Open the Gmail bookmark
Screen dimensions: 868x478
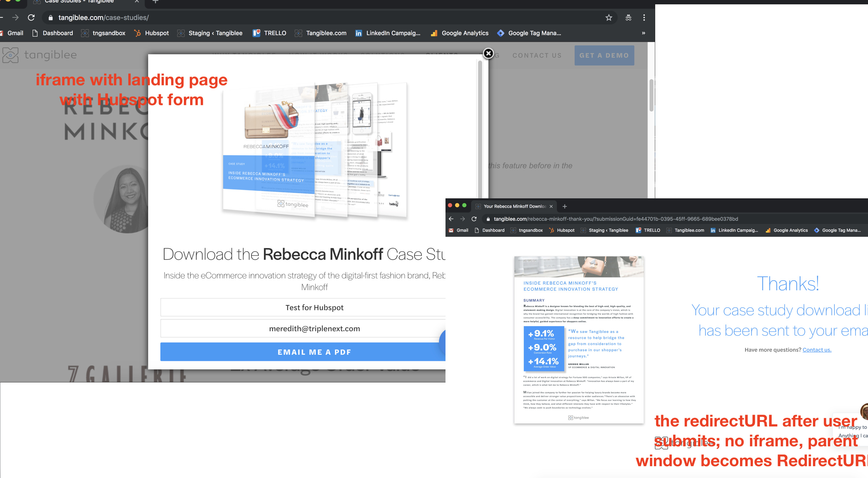(x=15, y=33)
